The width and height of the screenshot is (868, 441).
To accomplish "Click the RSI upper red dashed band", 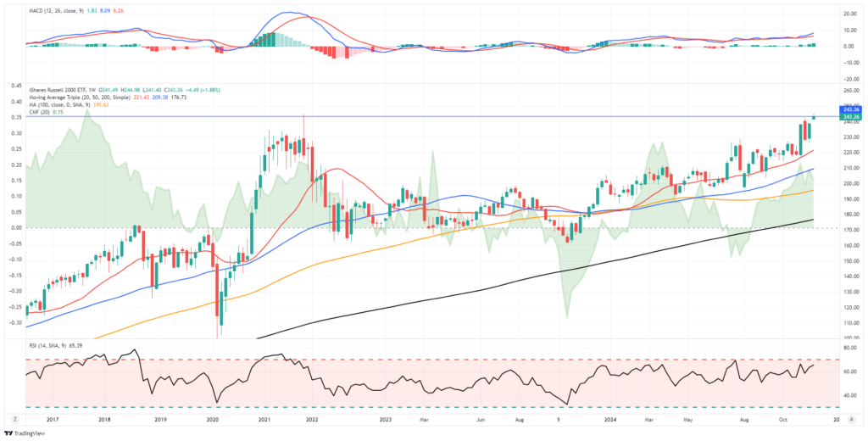I will click(x=424, y=360).
